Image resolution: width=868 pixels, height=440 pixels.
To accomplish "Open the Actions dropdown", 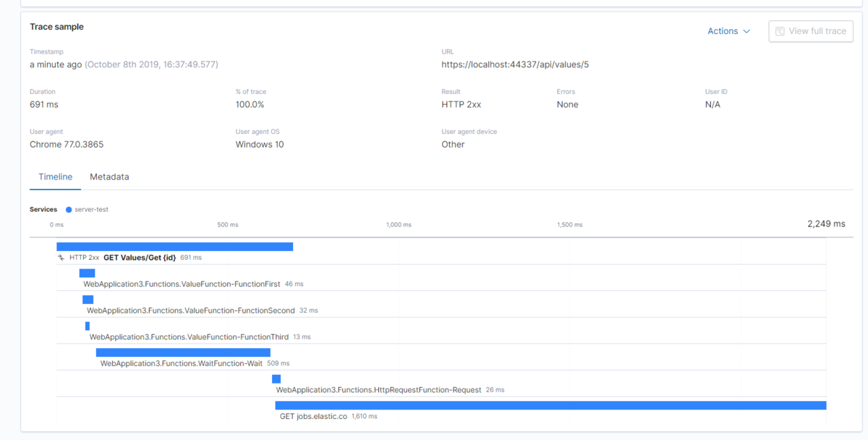I will [x=728, y=31].
